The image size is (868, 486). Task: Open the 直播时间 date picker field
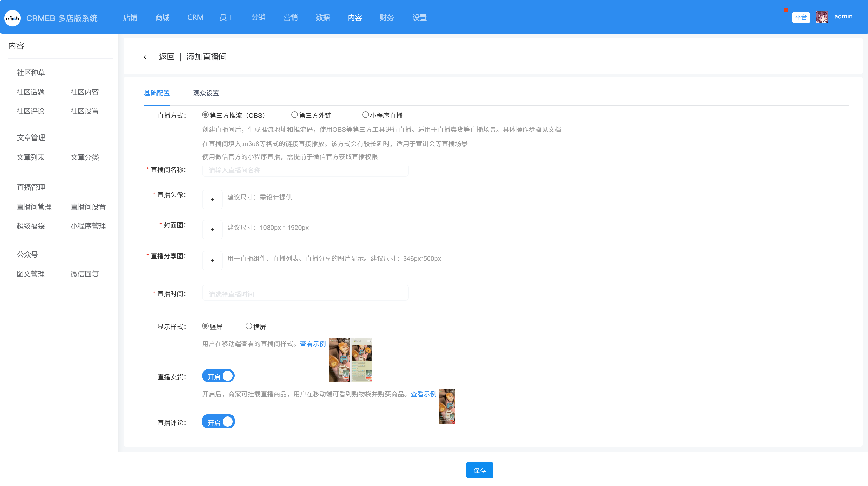[x=305, y=293]
